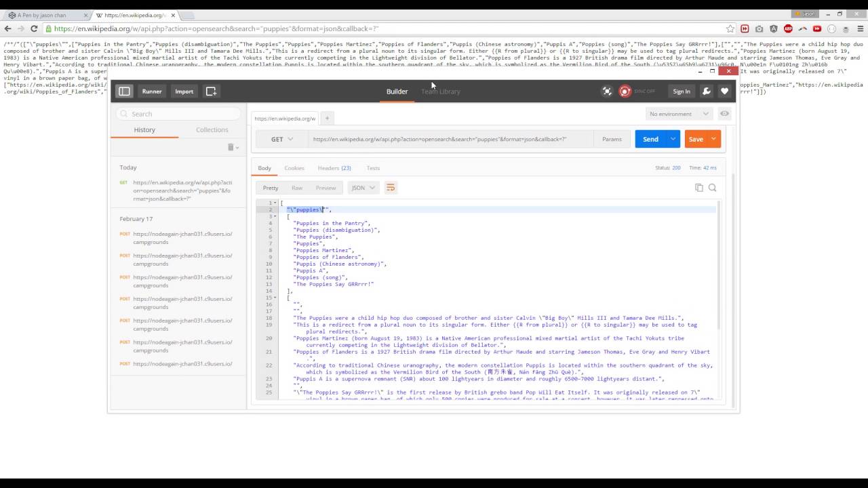Toggle the orange wrap lines icon
Viewport: 868px width, 488px height.
click(391, 188)
